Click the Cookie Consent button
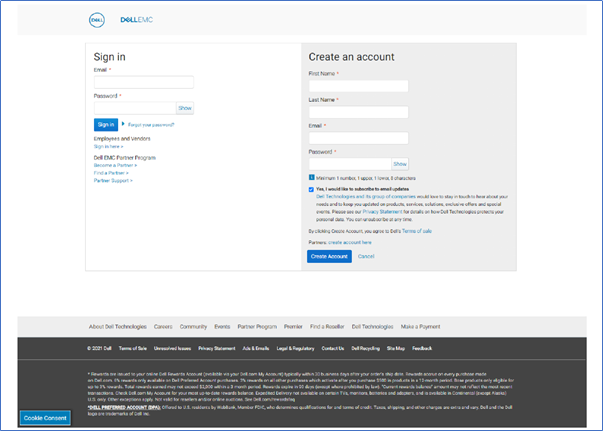 pos(45,418)
